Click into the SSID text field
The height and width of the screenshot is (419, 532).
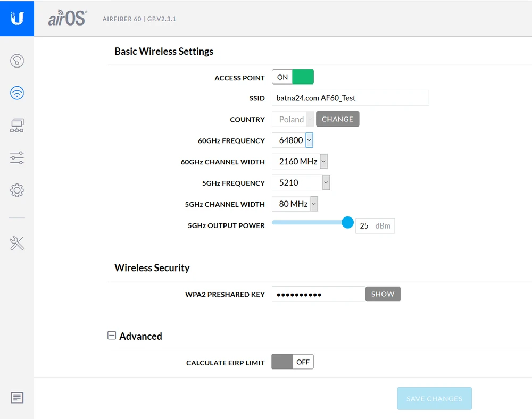350,98
